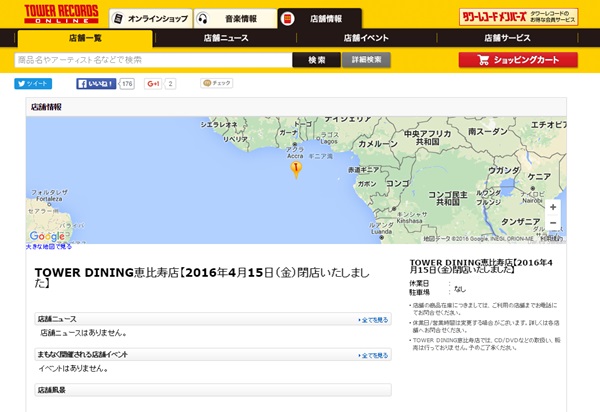Image resolution: width=600 pixels, height=412 pixels.
Task: Click the 店舗ニュースはありません text
Action: coord(83,333)
